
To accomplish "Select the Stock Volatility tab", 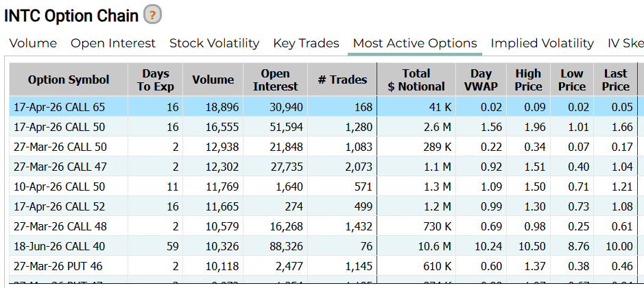I will [214, 43].
